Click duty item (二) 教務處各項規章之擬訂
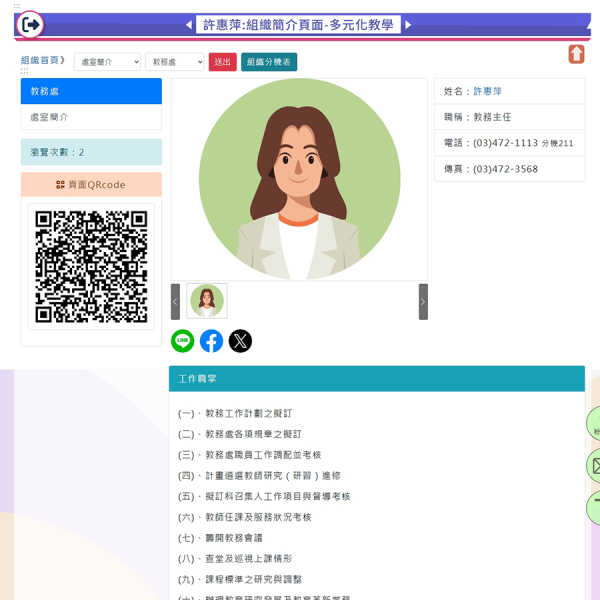The image size is (600, 600). click(240, 434)
